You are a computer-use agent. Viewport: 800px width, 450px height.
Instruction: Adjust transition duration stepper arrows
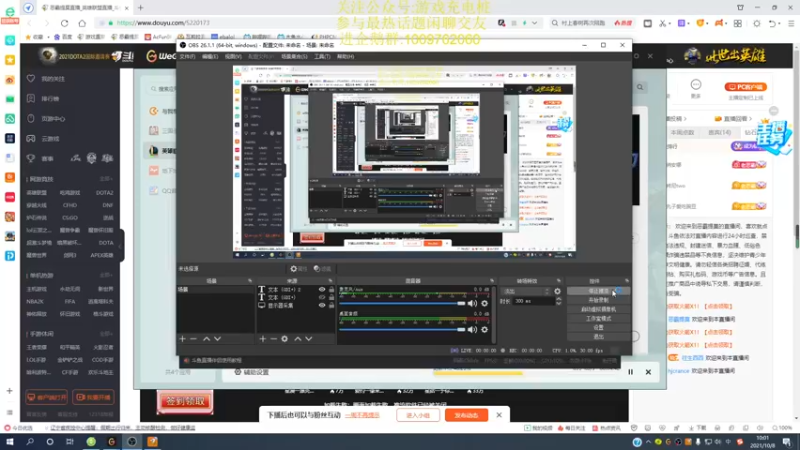pyautogui.click(x=558, y=302)
